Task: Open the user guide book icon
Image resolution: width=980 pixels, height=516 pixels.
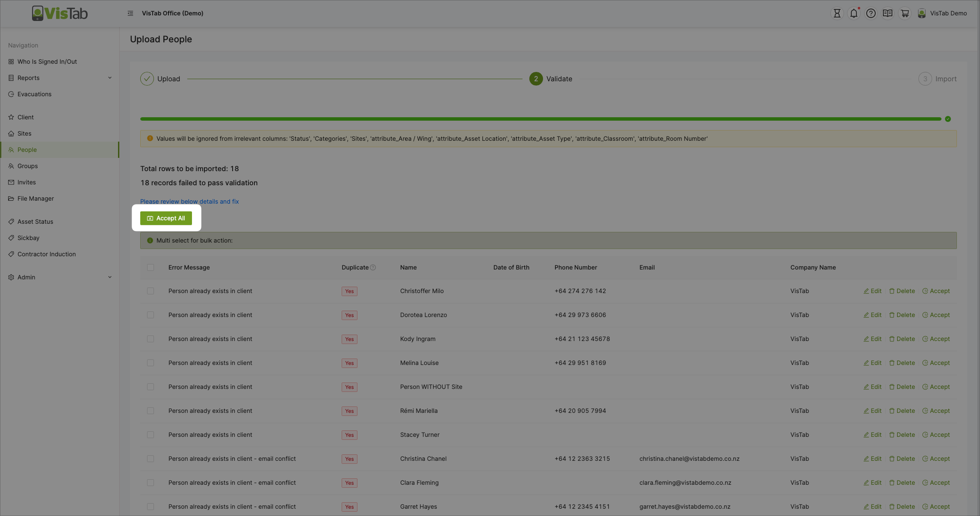Action: pyautogui.click(x=888, y=13)
